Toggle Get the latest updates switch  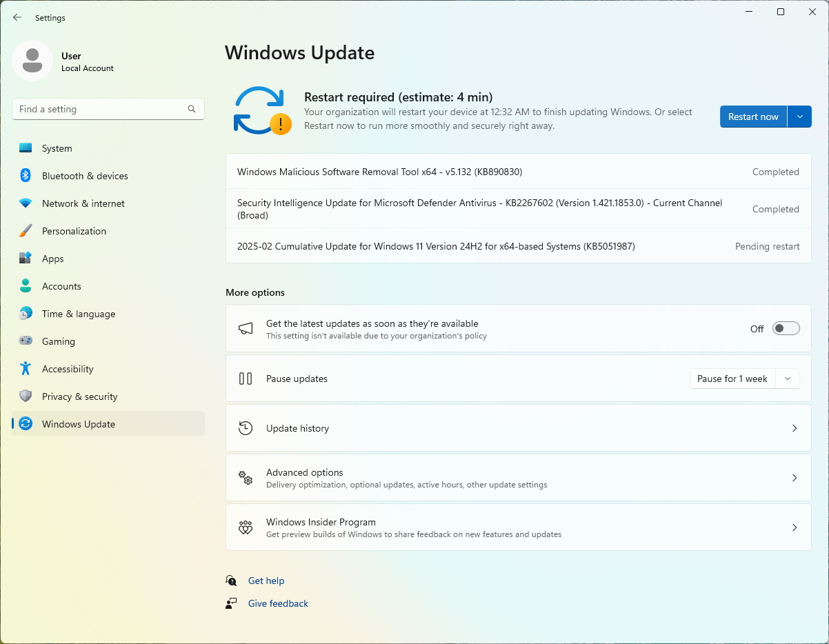(786, 329)
